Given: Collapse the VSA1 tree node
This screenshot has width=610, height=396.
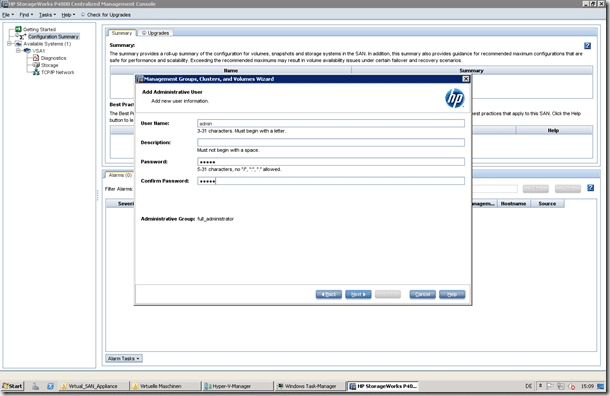Looking at the screenshot, I should [x=18, y=51].
